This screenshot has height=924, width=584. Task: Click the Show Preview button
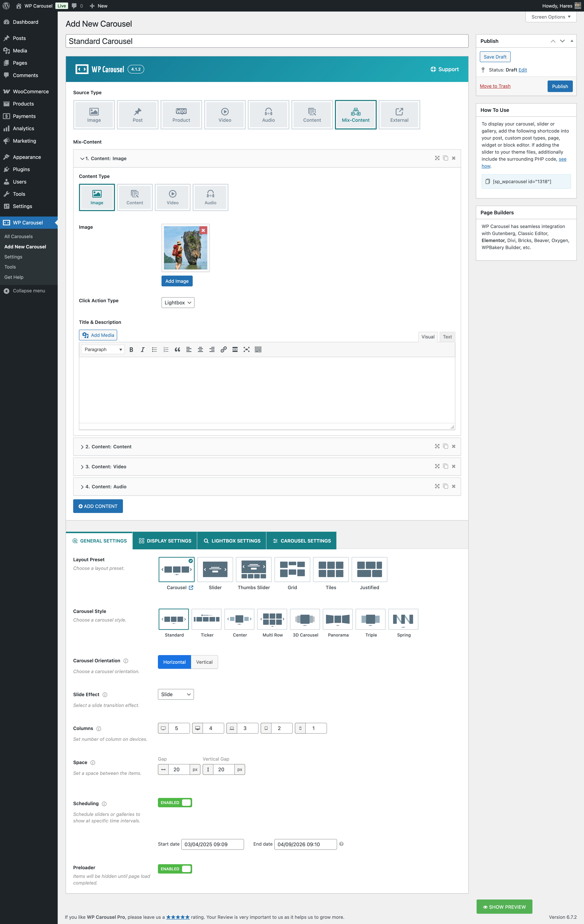504,907
